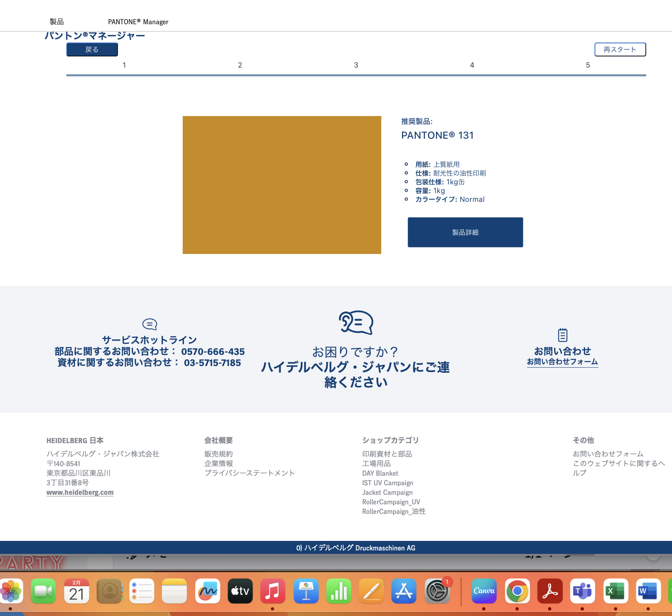This screenshot has width=672, height=616.
Task: Click the 再スタート restart button
Action: pyautogui.click(x=620, y=50)
